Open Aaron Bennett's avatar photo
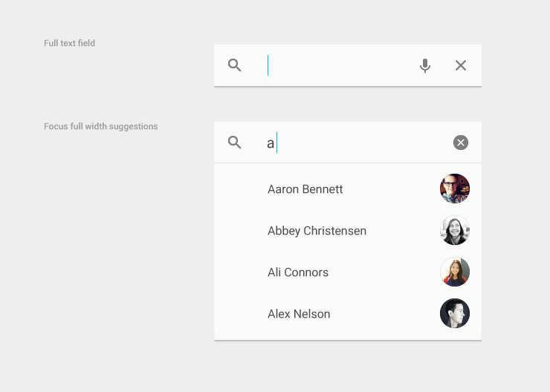Viewport: 550px width, 392px height. (x=455, y=189)
